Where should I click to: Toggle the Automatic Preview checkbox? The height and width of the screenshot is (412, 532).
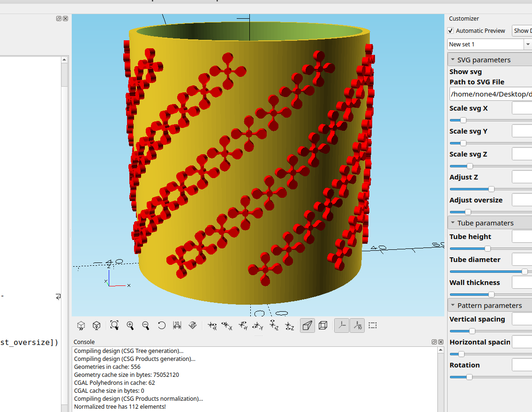[451, 31]
